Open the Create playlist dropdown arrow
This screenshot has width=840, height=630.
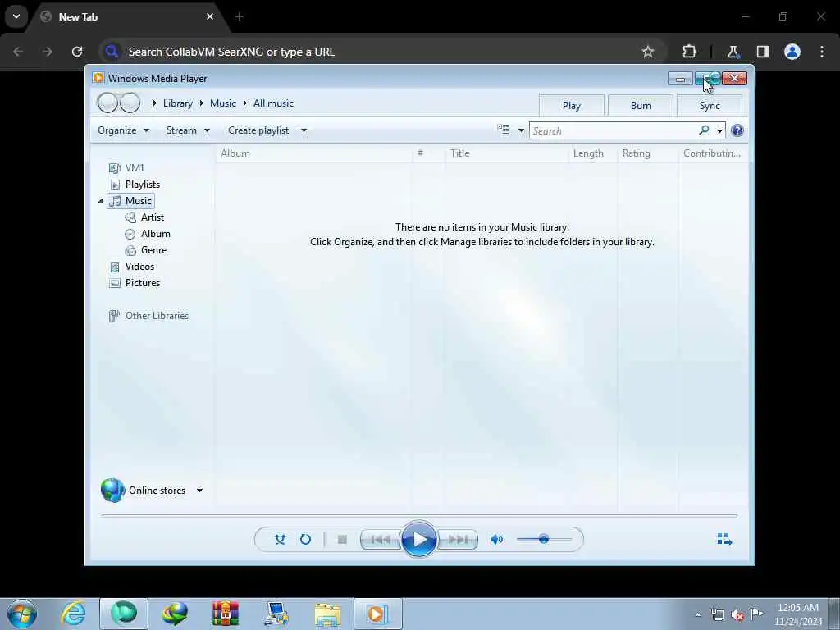click(x=304, y=130)
